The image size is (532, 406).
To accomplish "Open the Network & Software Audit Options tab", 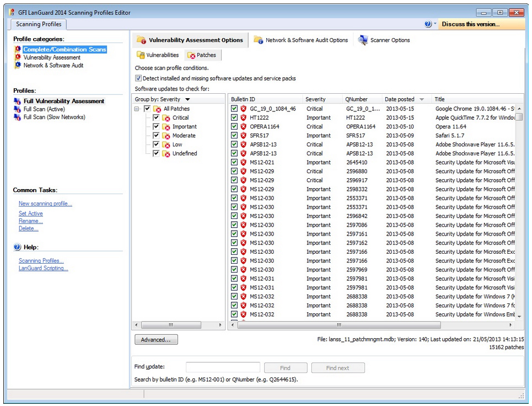I will pyautogui.click(x=301, y=40).
